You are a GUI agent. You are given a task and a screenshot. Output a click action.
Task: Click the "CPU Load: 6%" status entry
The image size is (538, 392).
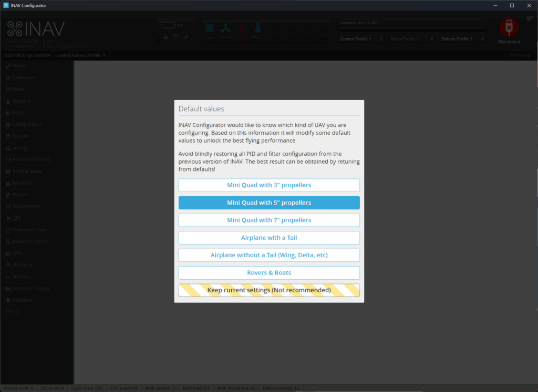pos(124,388)
